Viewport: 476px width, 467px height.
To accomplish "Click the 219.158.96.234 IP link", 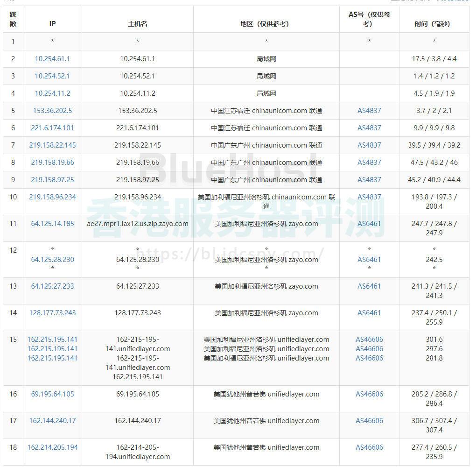I will (x=52, y=197).
